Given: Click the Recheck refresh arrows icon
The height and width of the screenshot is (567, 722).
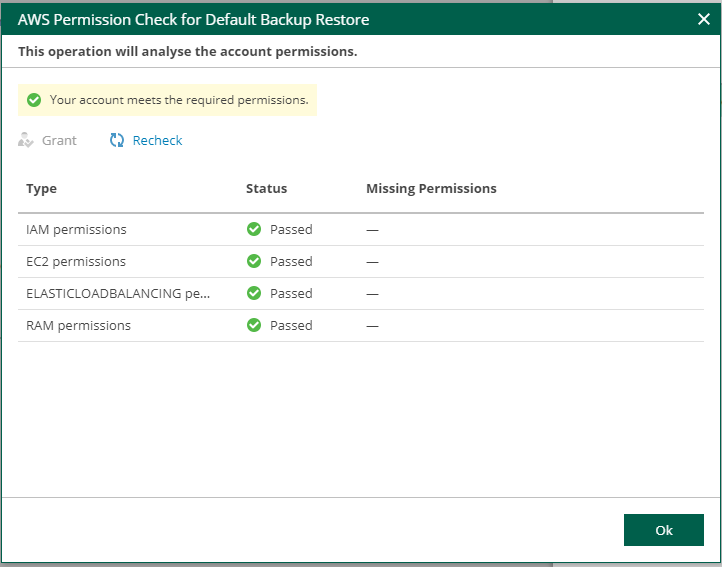Looking at the screenshot, I should click(116, 140).
